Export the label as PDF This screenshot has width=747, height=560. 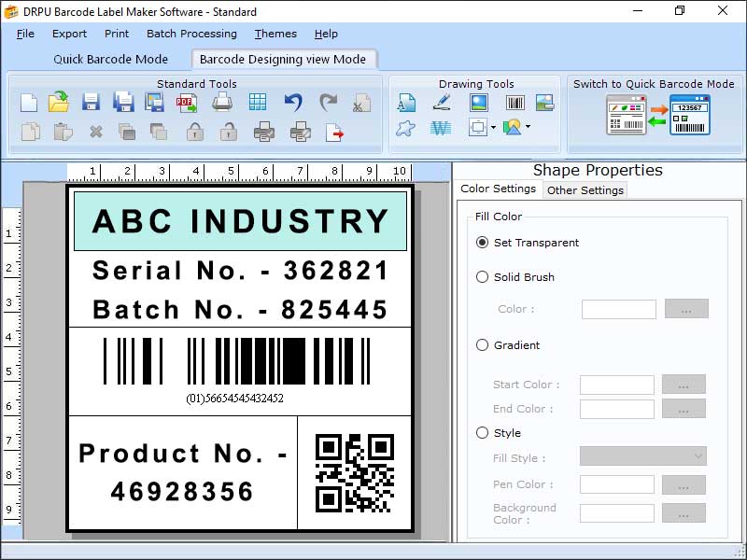coord(186,101)
